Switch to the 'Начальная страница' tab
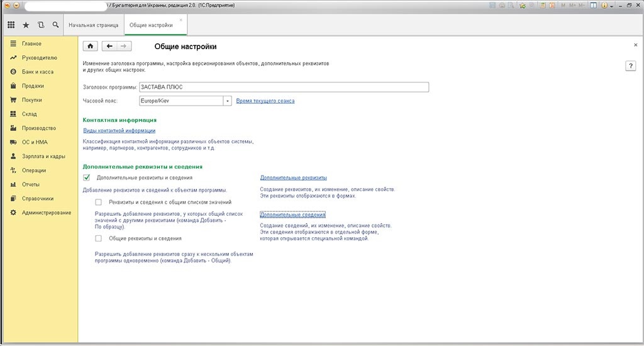The image size is (644, 346). pyautogui.click(x=94, y=25)
